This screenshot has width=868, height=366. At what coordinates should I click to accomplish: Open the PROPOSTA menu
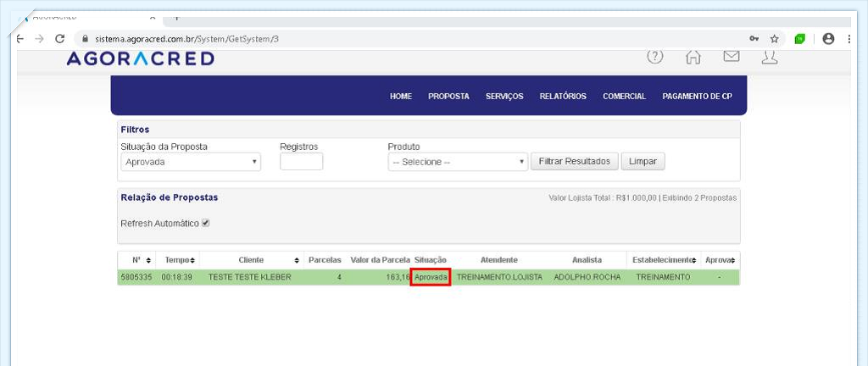point(448,97)
